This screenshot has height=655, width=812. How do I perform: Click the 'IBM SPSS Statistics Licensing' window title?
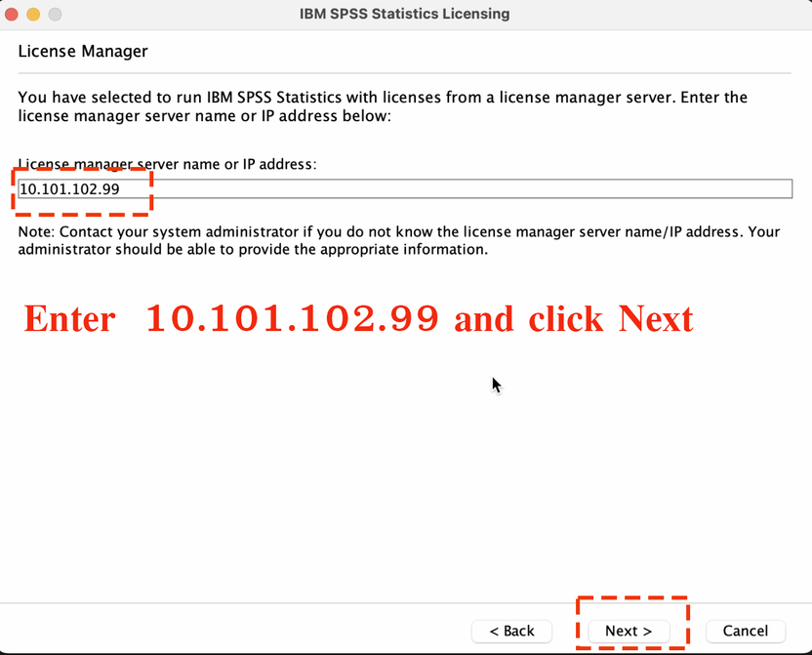(x=405, y=14)
